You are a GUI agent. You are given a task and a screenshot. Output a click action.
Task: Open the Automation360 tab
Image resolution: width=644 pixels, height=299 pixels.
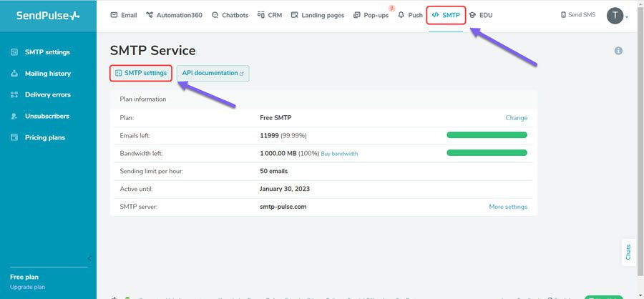click(x=174, y=15)
